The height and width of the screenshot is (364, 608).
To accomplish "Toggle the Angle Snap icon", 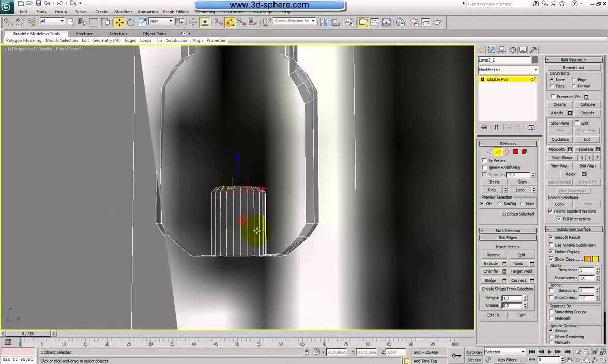I will point(230,22).
